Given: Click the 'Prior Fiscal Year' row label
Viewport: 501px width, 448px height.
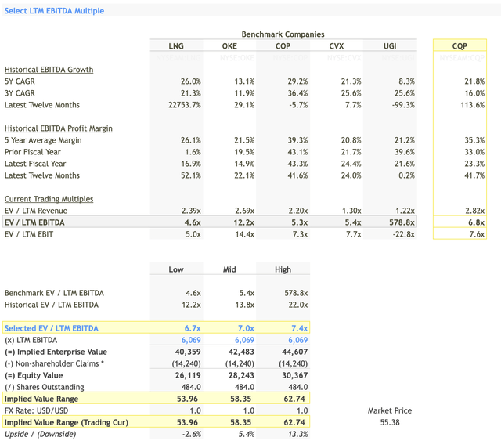Looking at the screenshot, I should 33,152.
